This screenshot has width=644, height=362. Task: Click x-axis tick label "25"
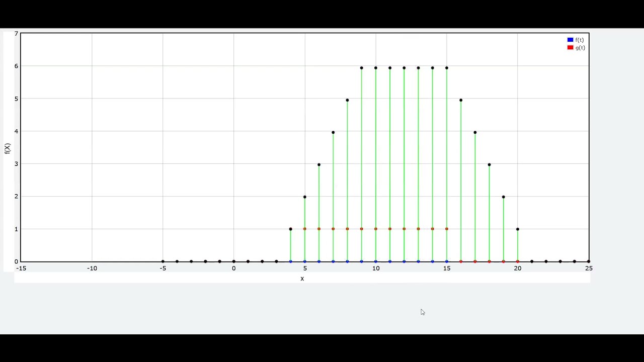click(589, 268)
